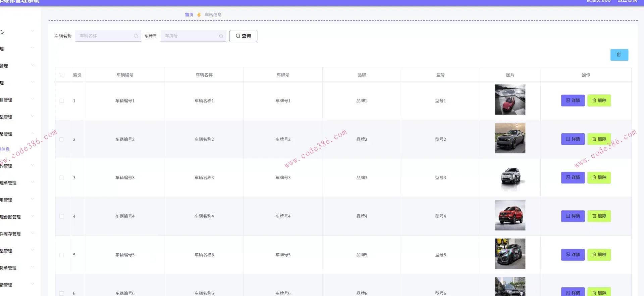Expand the 用管理 sidebar menu chevron
The height and width of the screenshot is (296, 644).
pos(33,199)
